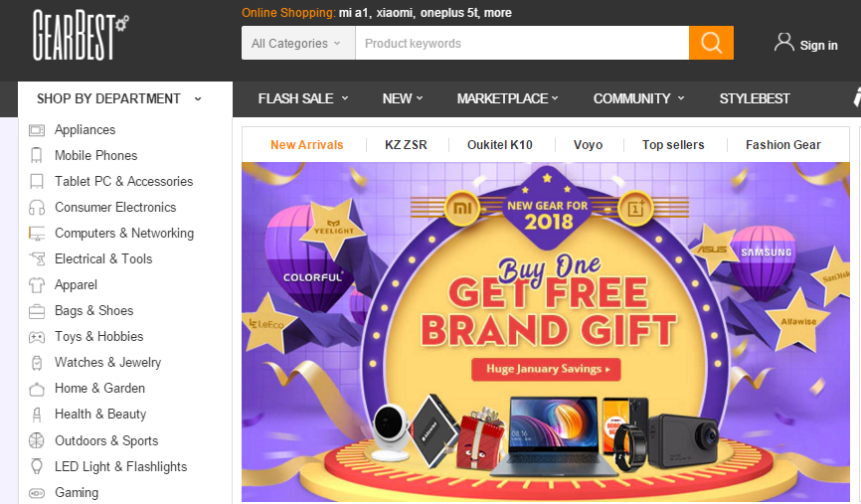Image resolution: width=861 pixels, height=504 pixels.
Task: Click the t-shirt icon for Apparel
Action: click(36, 285)
